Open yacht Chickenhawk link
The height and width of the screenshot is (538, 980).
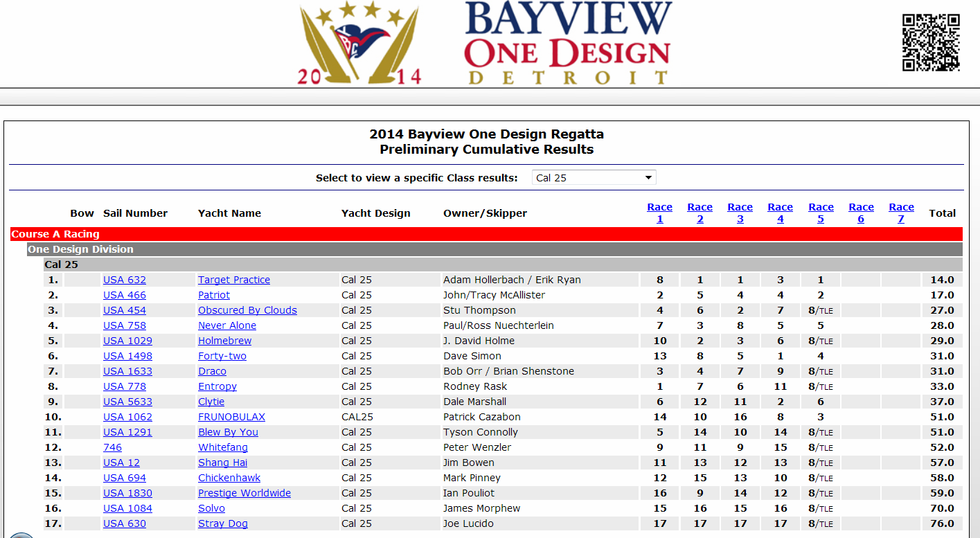click(x=229, y=478)
